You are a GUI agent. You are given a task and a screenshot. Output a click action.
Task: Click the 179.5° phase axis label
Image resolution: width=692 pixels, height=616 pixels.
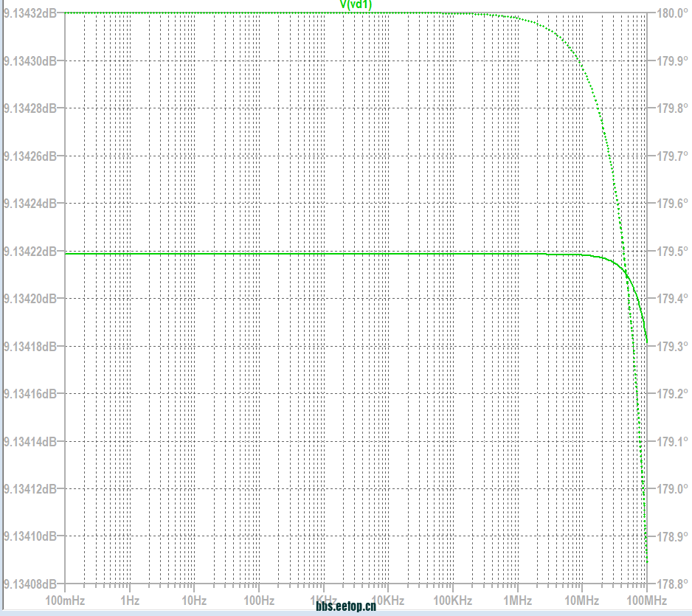(671, 252)
